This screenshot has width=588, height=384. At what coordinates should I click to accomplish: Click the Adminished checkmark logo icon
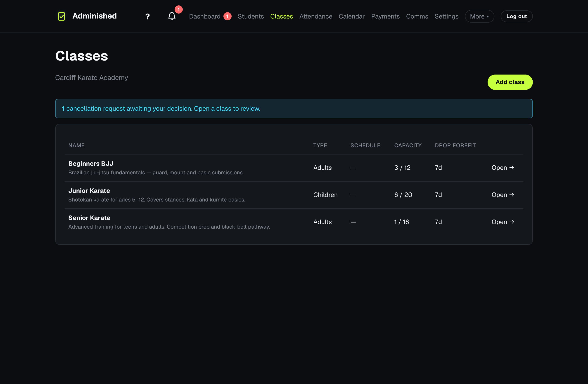point(61,16)
